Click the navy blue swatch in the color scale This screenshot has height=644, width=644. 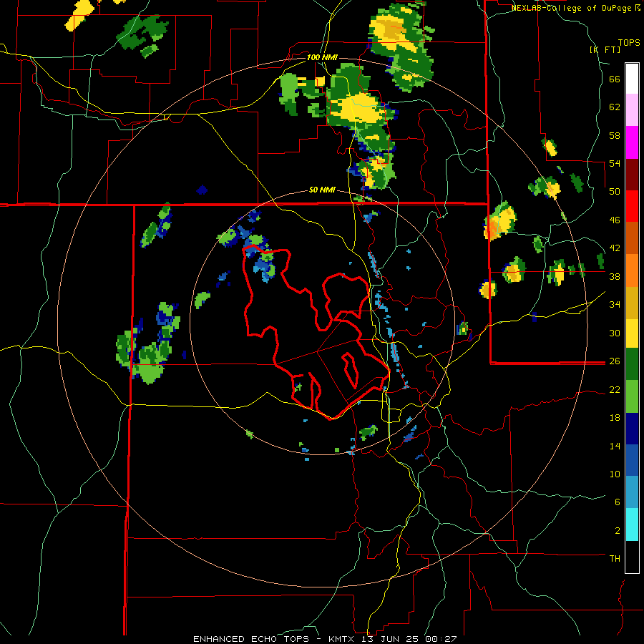(x=632, y=429)
